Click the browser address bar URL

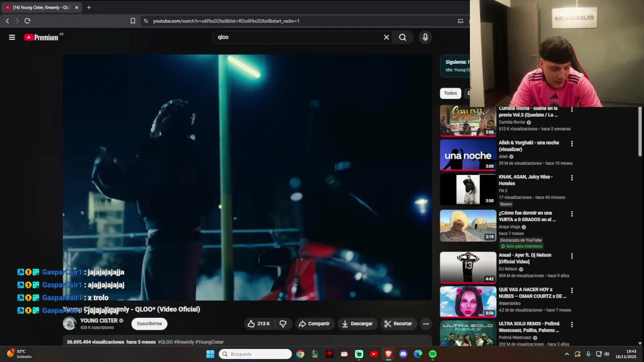226,21
